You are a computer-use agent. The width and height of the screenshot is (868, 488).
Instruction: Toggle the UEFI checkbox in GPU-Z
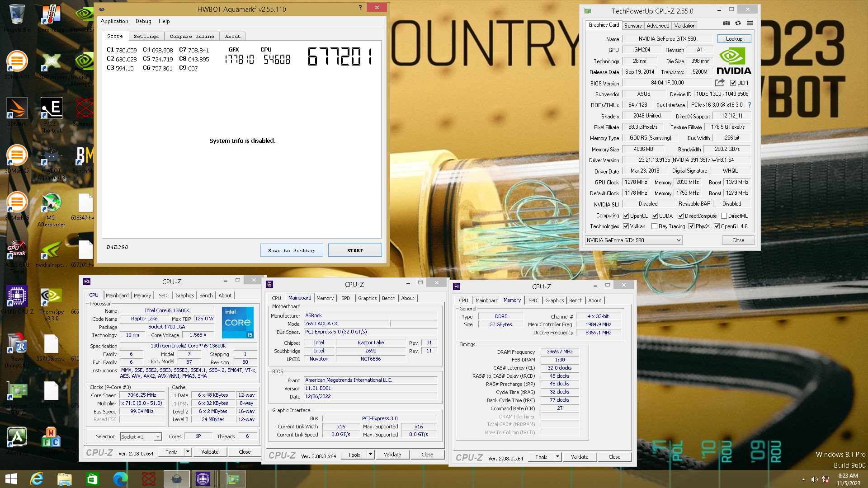click(733, 83)
